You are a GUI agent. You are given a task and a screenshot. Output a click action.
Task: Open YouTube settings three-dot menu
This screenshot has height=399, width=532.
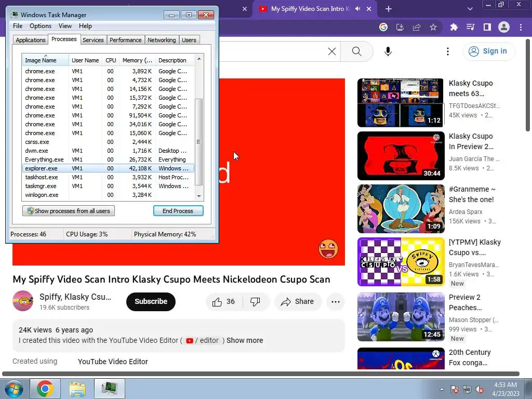coord(448,51)
